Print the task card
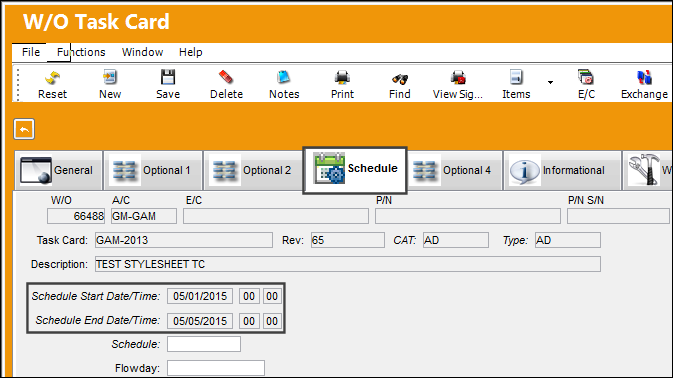673x378 pixels. pyautogui.click(x=342, y=78)
